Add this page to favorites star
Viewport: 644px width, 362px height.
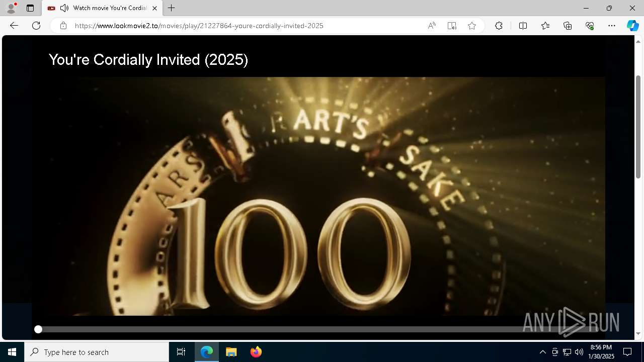472,26
